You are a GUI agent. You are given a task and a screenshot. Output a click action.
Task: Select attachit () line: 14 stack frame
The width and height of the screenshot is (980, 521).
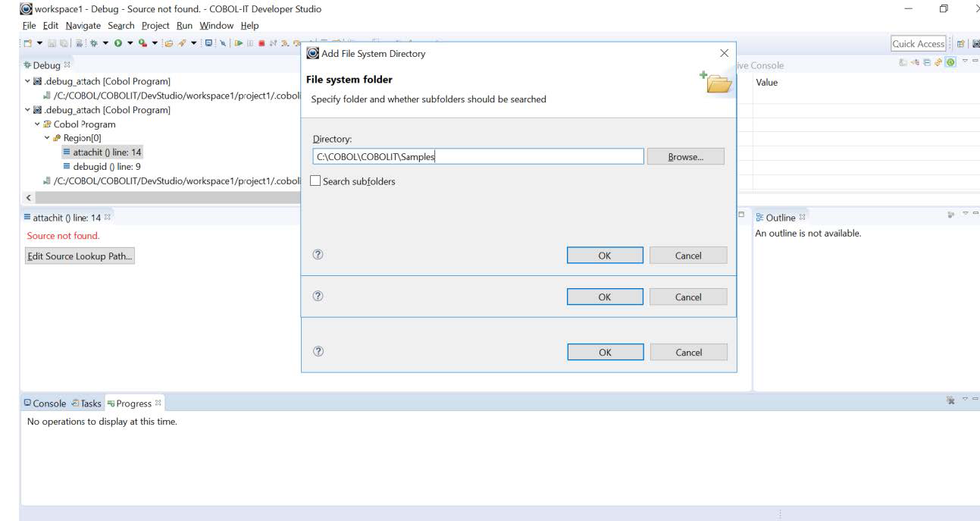coord(102,152)
